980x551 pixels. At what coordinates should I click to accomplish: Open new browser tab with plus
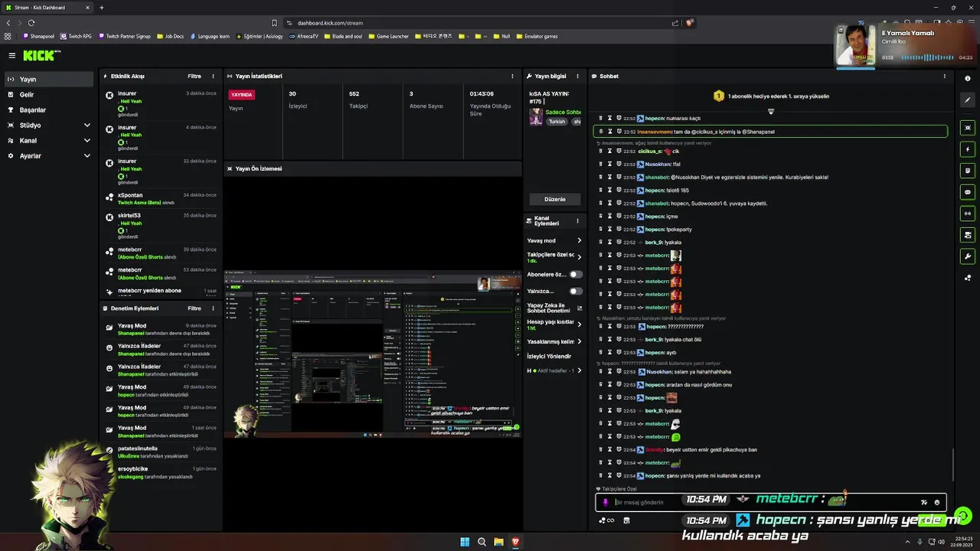point(101,8)
